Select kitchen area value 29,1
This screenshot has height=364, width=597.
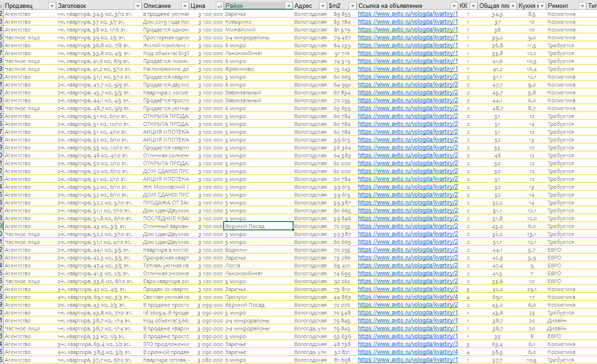(x=532, y=289)
